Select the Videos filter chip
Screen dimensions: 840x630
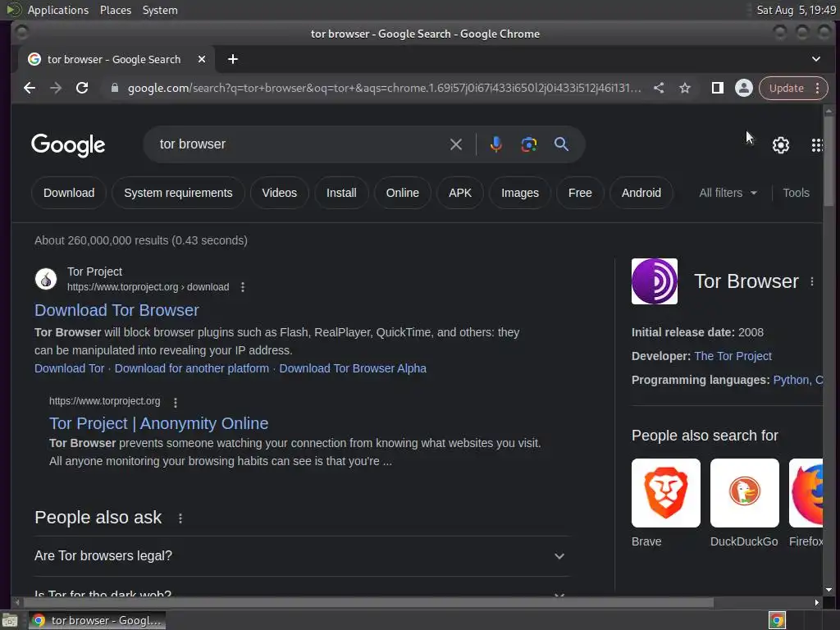(280, 193)
